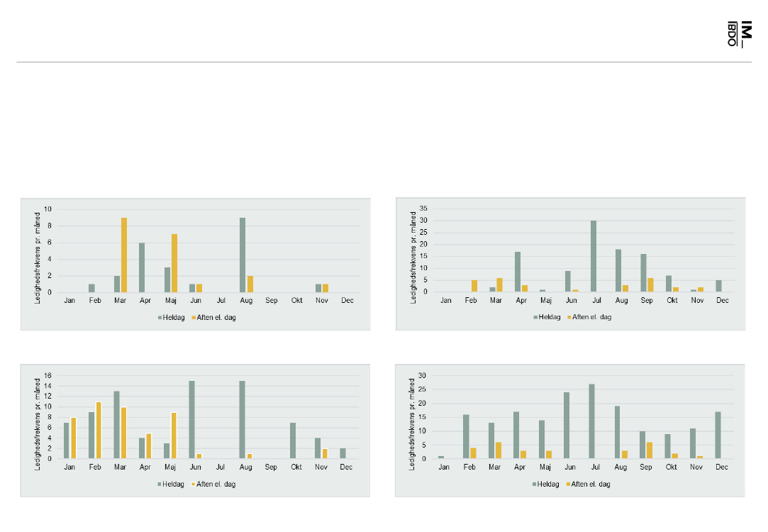The image size is (768, 532).
Task: Click the gray Apr bar in the top-left chart
Action: point(142,268)
